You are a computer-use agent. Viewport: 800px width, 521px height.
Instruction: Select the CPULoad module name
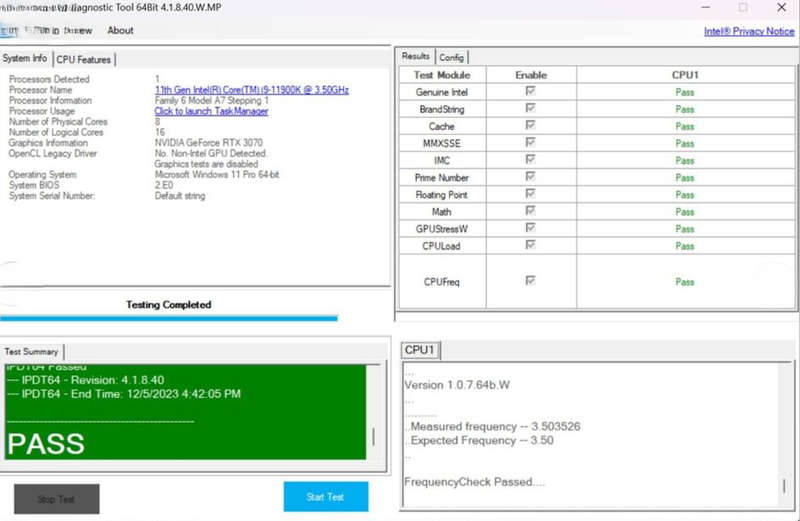[x=442, y=246]
